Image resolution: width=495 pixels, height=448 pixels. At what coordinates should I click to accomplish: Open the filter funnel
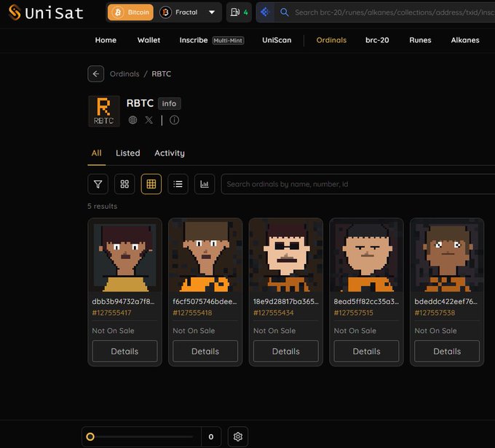[x=98, y=184]
